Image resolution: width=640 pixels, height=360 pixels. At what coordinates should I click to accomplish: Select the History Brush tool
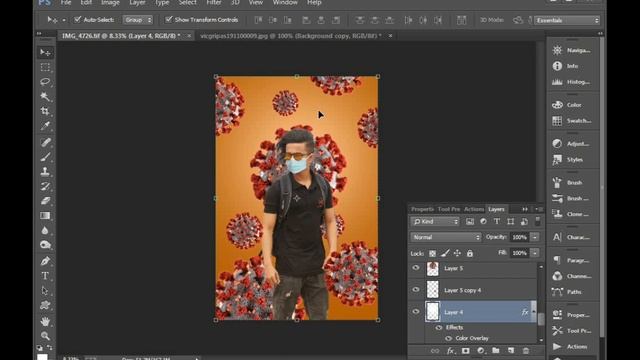(45, 186)
